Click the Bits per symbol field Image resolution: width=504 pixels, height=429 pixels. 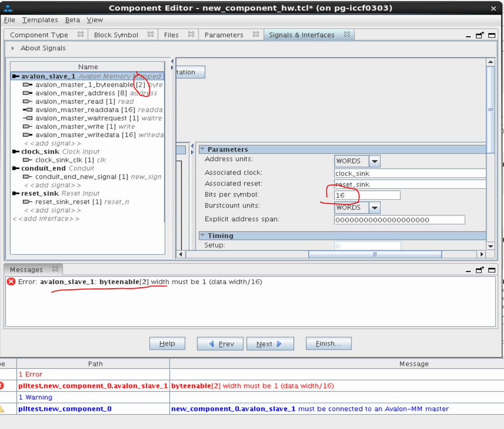(367, 195)
